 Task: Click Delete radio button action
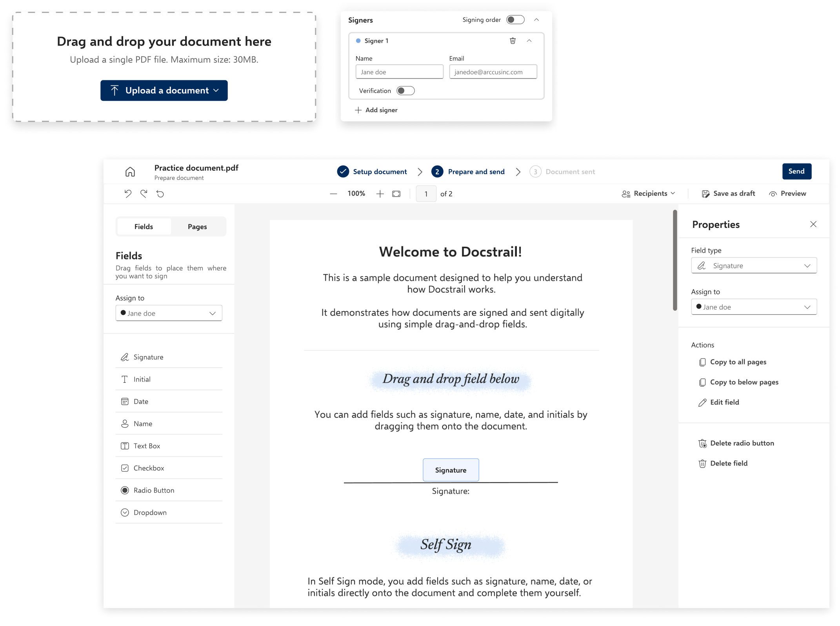pos(736,443)
